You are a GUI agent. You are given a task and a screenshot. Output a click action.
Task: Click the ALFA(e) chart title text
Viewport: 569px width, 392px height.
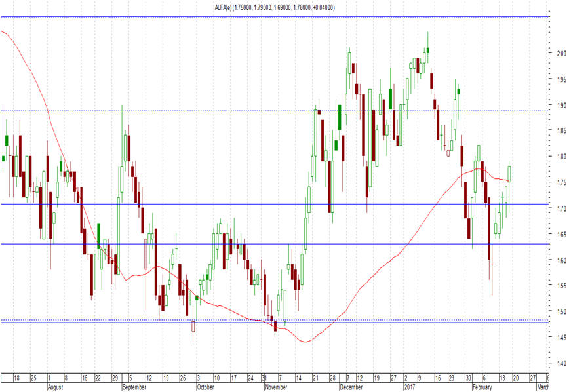click(274, 7)
